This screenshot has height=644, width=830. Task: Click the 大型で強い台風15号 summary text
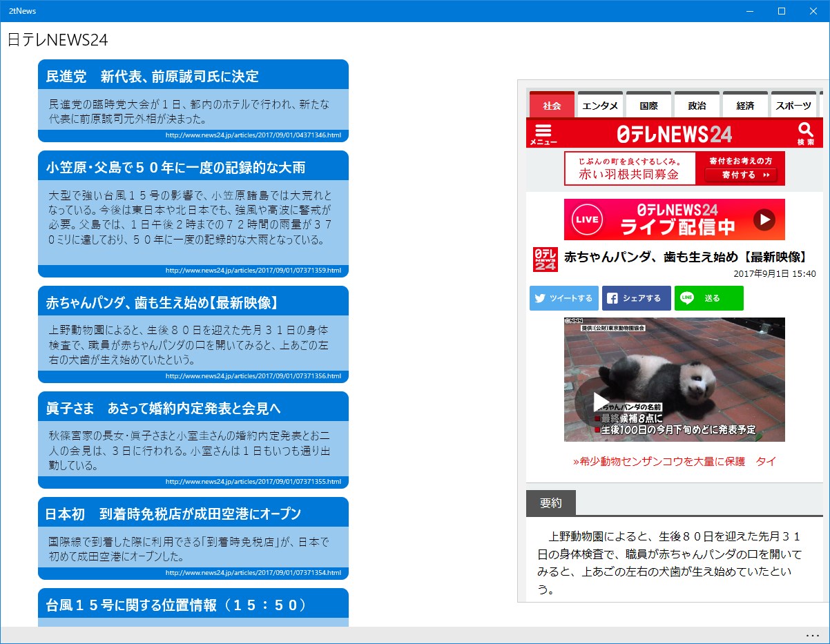click(x=191, y=217)
